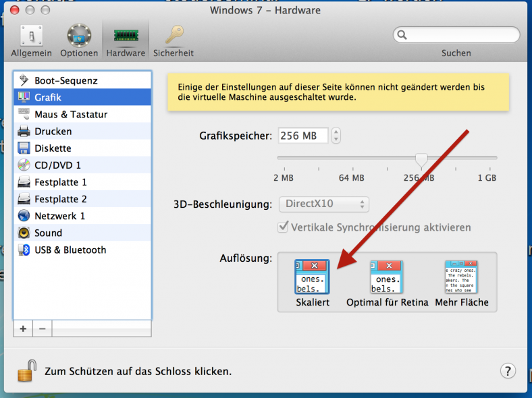Select Optimal für Retina resolution
The height and width of the screenshot is (398, 532).
(x=387, y=283)
